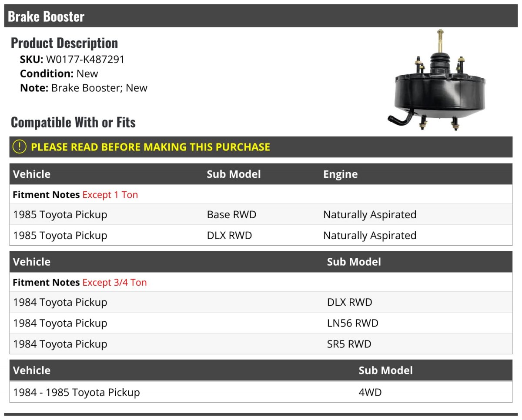Click the Sub Model header in first table
Image resolution: width=522 pixels, height=420 pixels.
[x=234, y=174]
